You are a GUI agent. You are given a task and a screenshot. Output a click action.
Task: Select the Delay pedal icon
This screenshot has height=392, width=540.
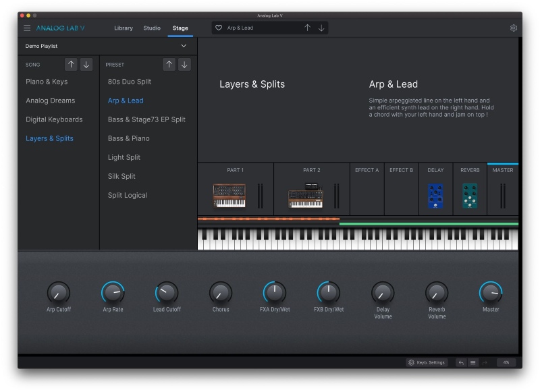pyautogui.click(x=435, y=194)
